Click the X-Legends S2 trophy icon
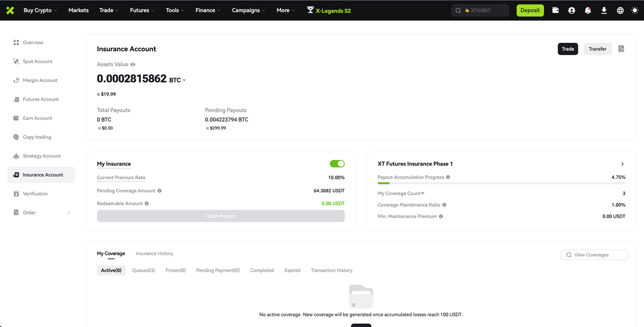The height and width of the screenshot is (327, 644). click(x=310, y=10)
